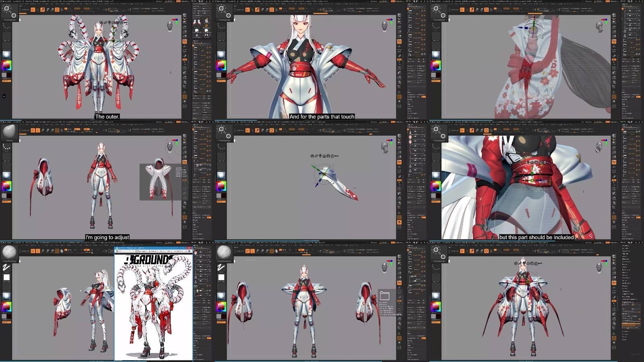Screen dimensions: 644x362
Task: Click the head camera widget in top-middle view
Action: coord(384,27)
